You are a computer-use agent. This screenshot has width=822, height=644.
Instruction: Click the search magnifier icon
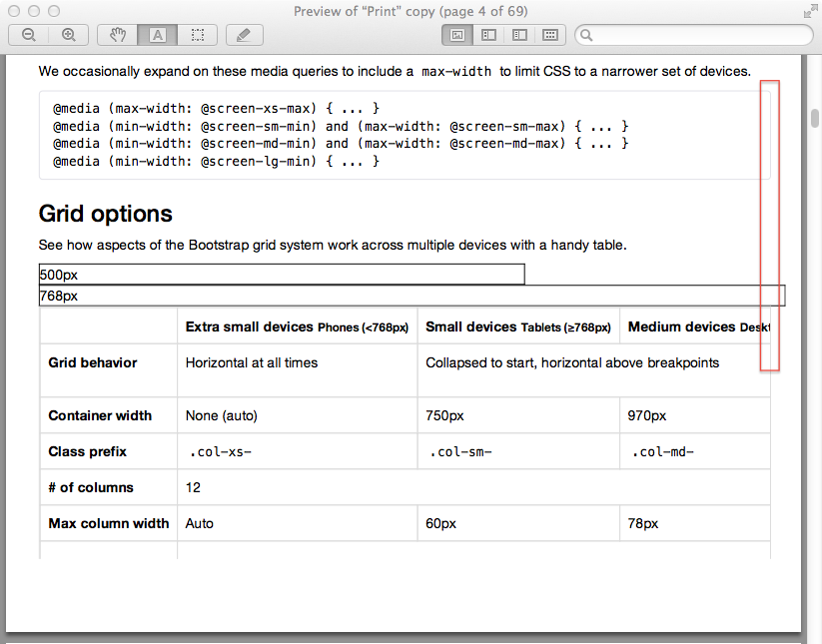[x=586, y=35]
